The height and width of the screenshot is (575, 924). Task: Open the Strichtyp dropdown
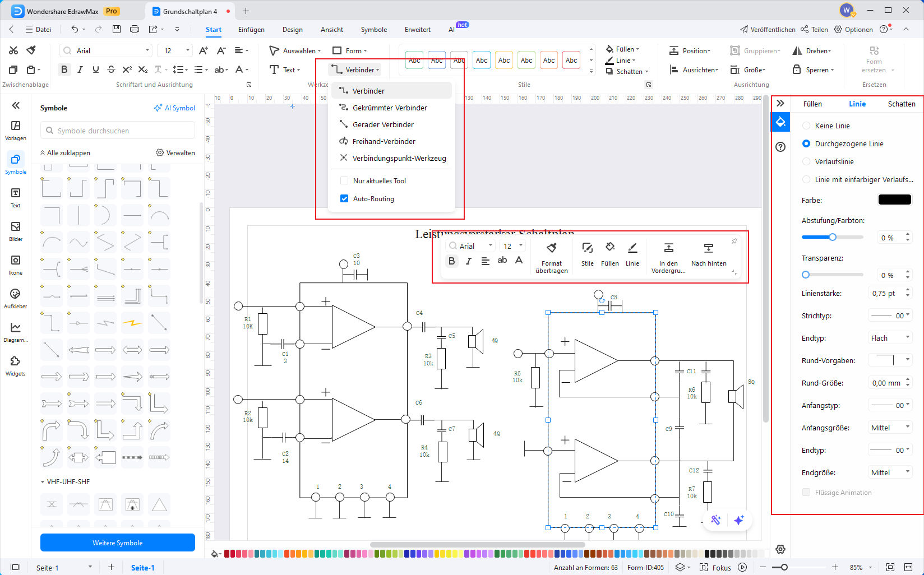point(890,316)
